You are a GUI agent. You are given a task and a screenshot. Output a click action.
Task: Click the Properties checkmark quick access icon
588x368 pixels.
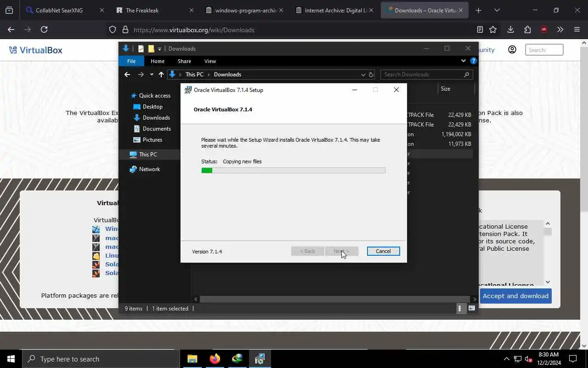pyautogui.click(x=141, y=49)
